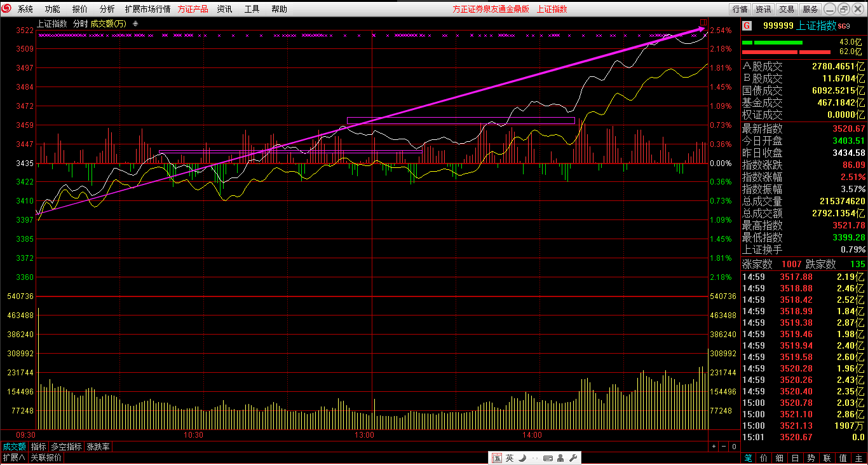Open the IME soft keyboard icon

click(548, 458)
